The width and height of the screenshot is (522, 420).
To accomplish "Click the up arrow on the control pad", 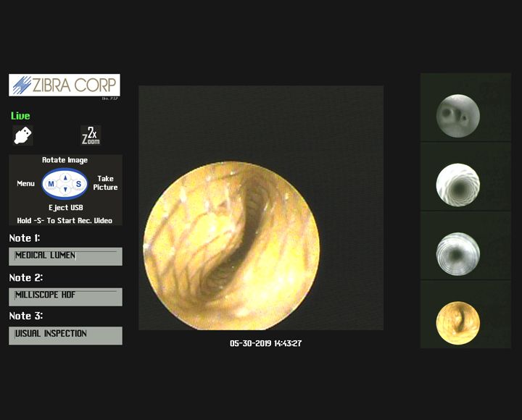I will click(x=65, y=177).
